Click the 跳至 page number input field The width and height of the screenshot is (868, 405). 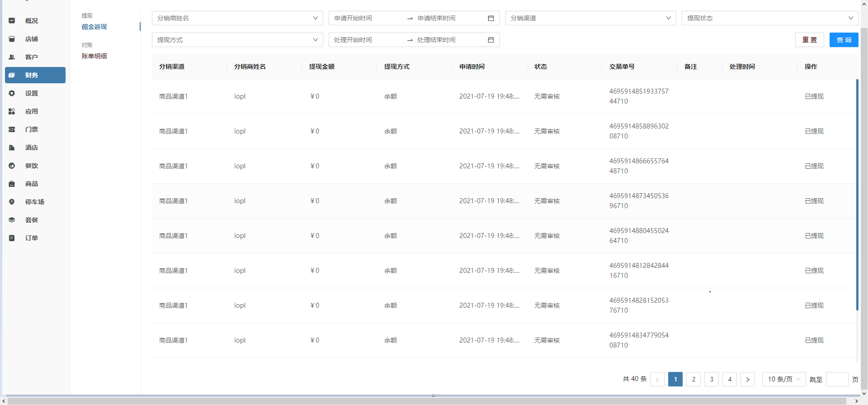point(837,379)
